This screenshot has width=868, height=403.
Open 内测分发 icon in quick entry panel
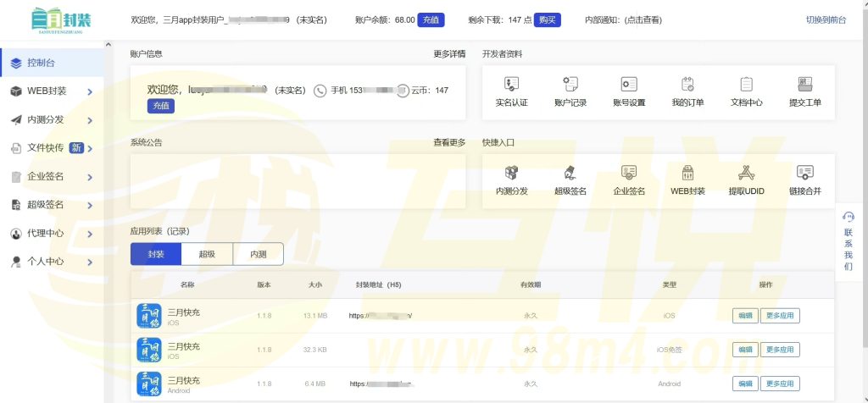pos(511,173)
